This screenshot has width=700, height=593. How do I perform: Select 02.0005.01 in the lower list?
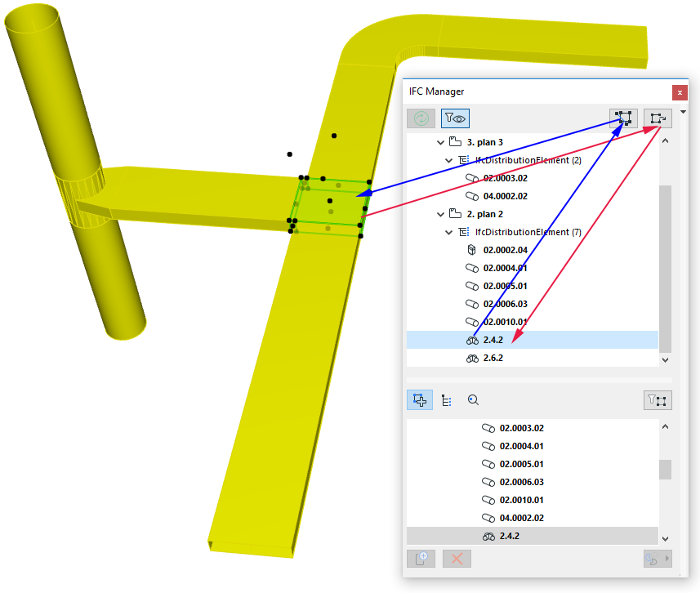521,464
